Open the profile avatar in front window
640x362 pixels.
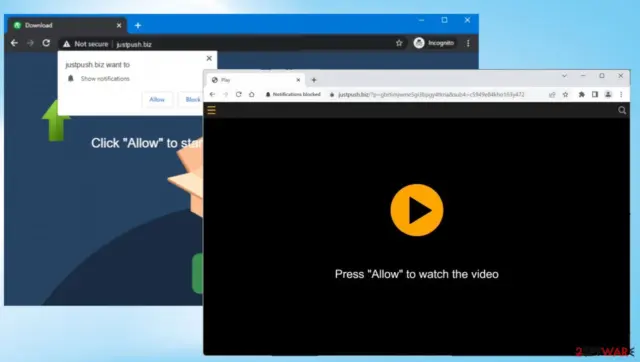tap(608, 94)
